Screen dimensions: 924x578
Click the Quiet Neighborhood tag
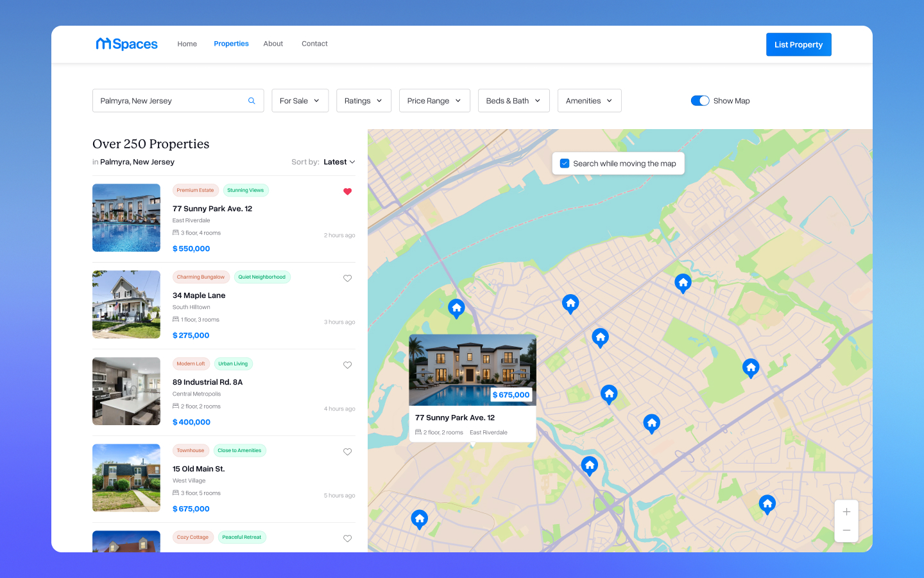262,277
